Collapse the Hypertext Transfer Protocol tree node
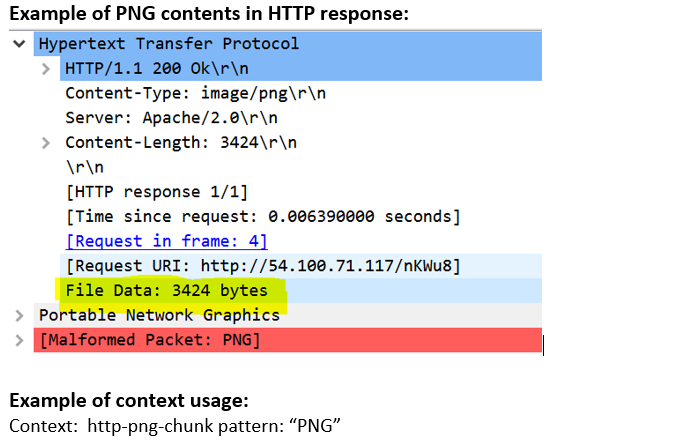Screen dimensions: 696x440 (x=19, y=45)
